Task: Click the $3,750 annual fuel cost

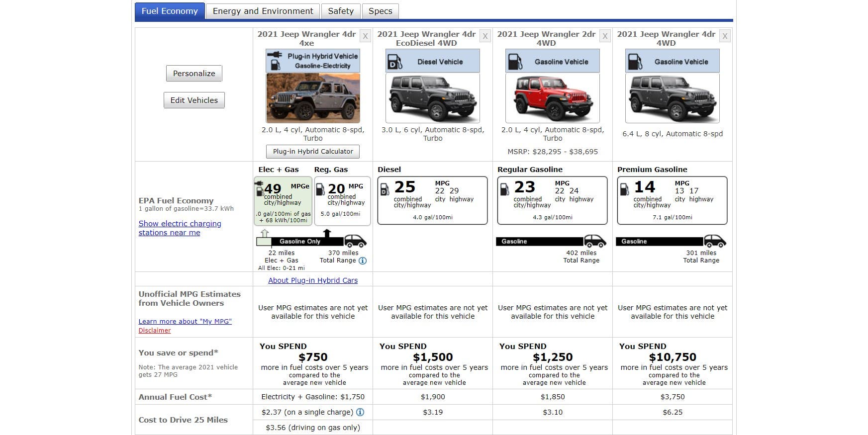Action: tap(673, 397)
